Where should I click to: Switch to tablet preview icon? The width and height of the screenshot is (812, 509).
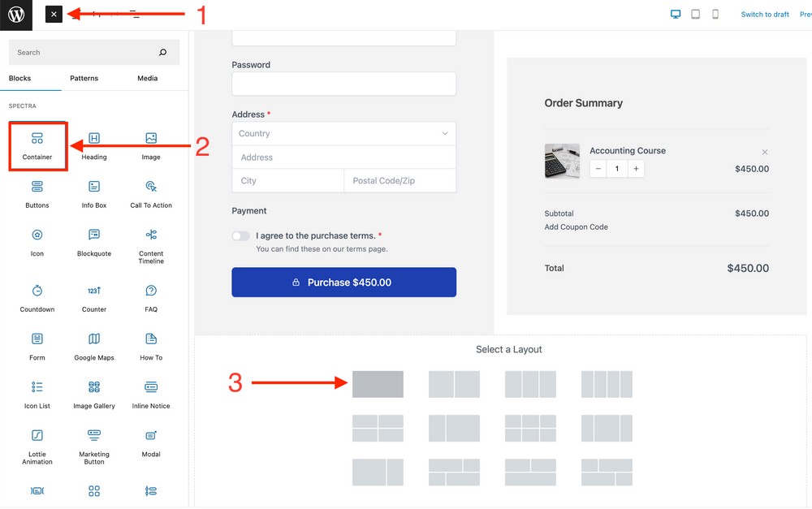point(695,15)
